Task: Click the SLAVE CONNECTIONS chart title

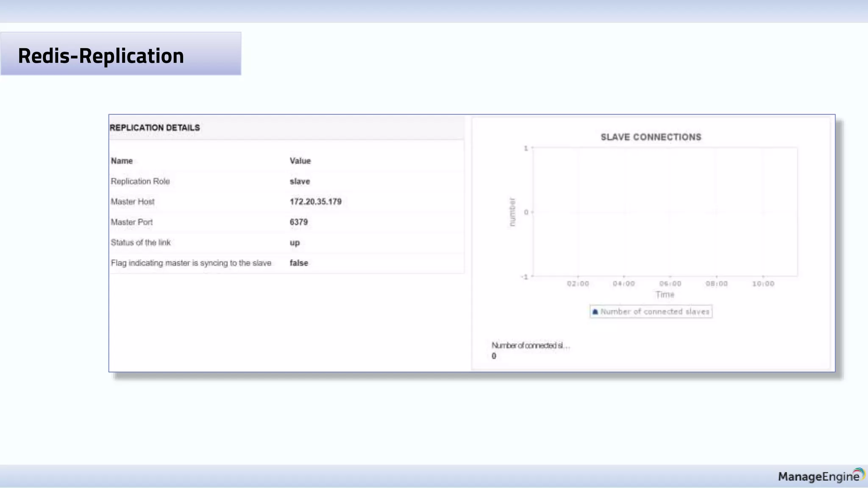Action: pos(651,137)
